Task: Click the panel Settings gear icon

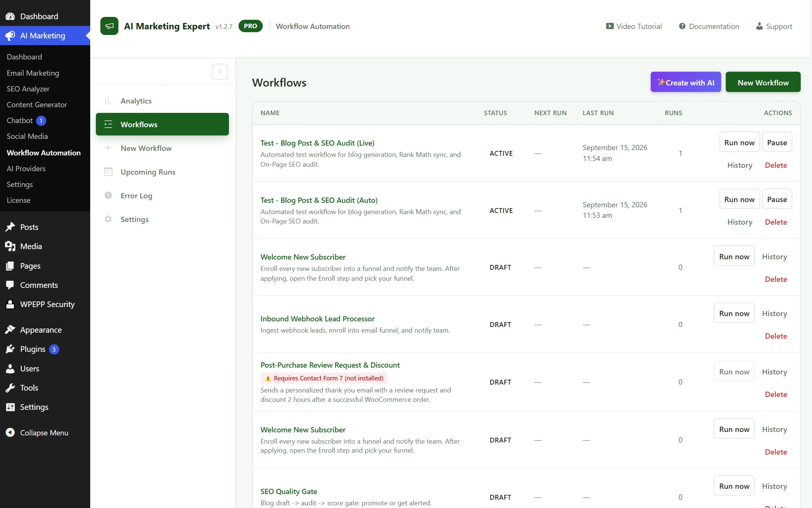Action: click(108, 219)
